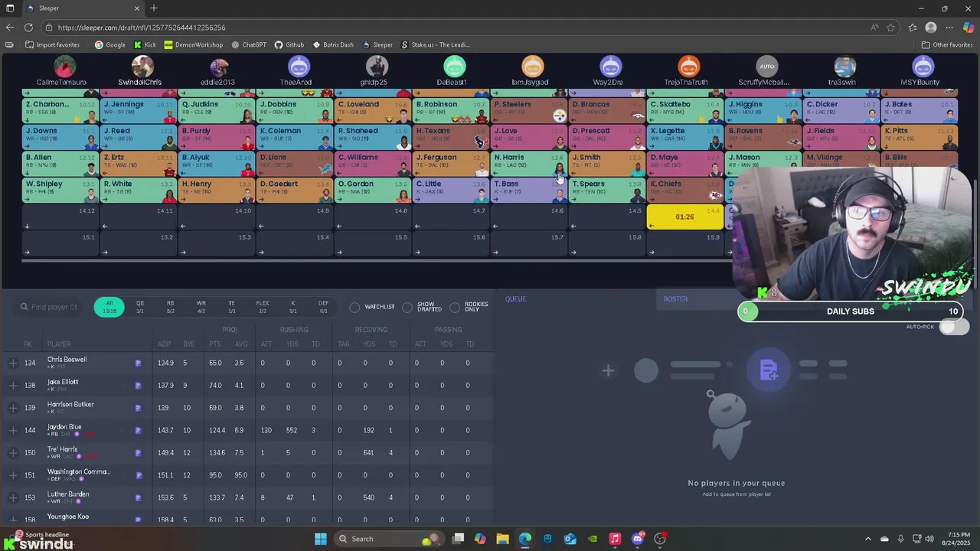
Task: Open File Explorer from taskbar
Action: point(502,539)
